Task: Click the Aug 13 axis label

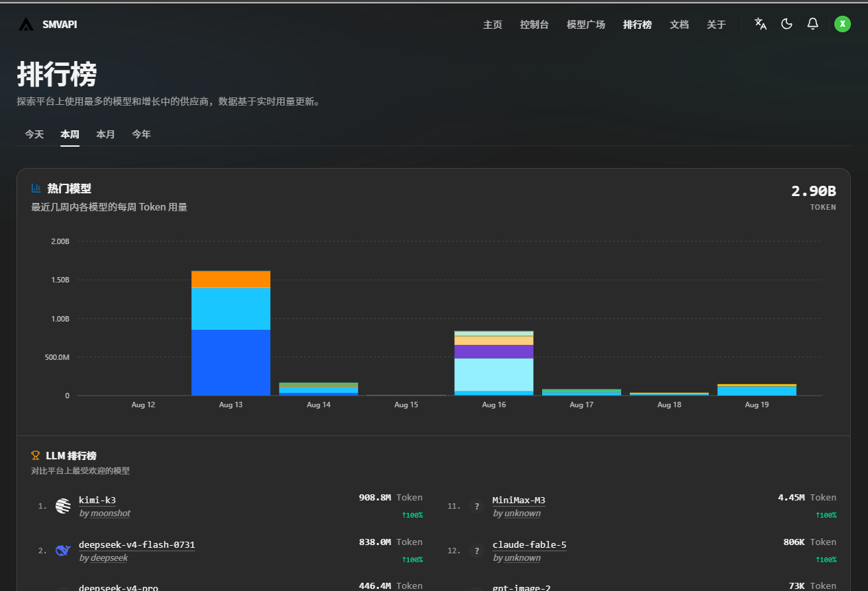Action: [x=231, y=405]
